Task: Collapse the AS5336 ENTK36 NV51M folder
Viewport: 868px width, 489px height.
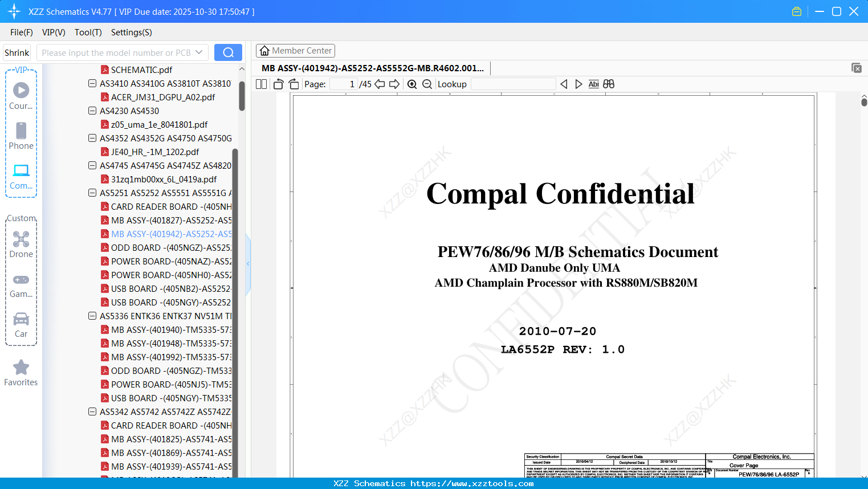Action: pyautogui.click(x=92, y=316)
